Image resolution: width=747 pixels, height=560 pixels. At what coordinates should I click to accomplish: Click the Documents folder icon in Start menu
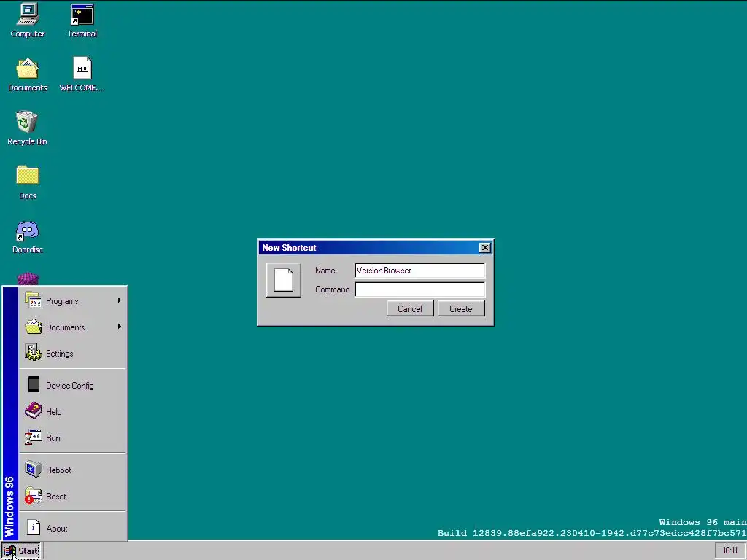pyautogui.click(x=34, y=327)
